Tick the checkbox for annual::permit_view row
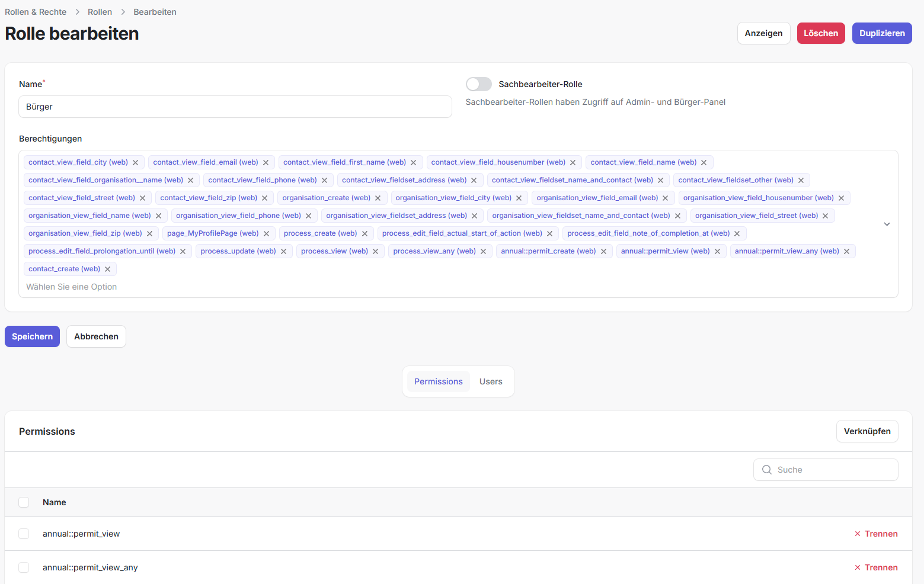924x584 pixels. pos(24,534)
